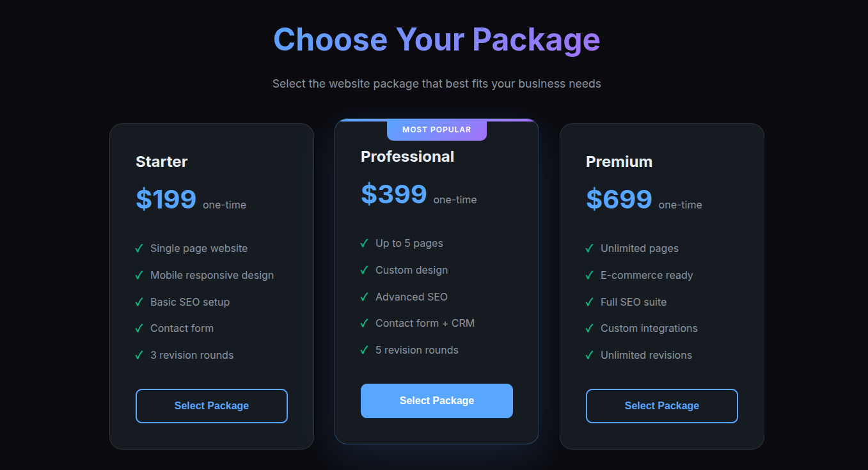
Task: Select Package for the Premium plan
Action: tap(661, 405)
